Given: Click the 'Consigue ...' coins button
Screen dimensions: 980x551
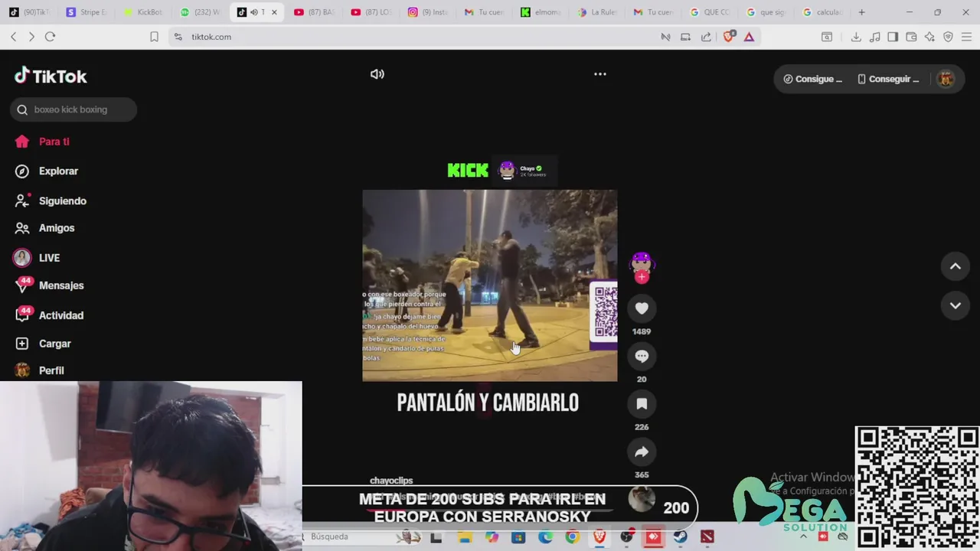Looking at the screenshot, I should click(x=812, y=79).
